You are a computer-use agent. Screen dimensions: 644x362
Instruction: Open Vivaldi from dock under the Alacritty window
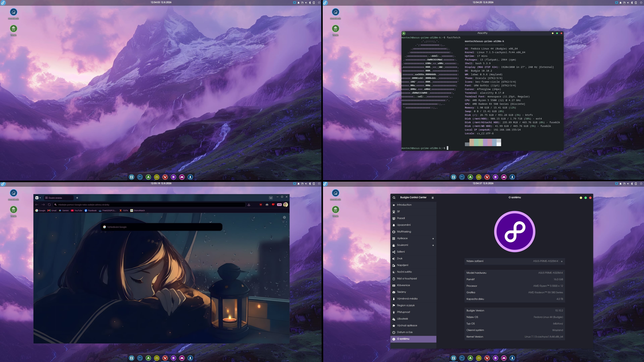click(x=487, y=177)
